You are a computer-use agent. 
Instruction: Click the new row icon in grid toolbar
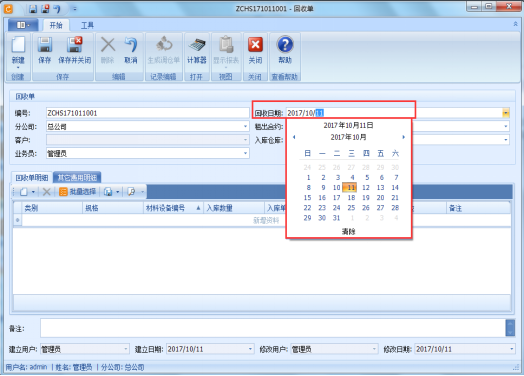click(x=24, y=192)
